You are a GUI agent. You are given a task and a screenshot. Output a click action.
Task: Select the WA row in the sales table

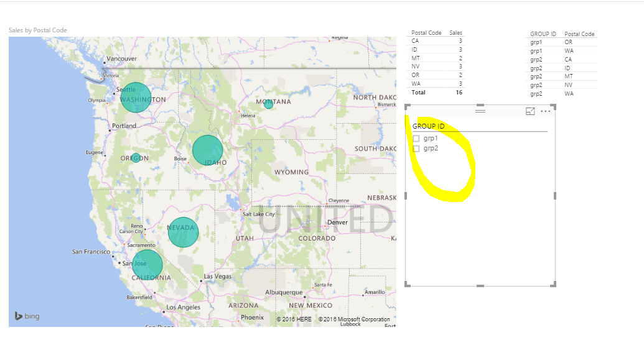[x=437, y=83]
